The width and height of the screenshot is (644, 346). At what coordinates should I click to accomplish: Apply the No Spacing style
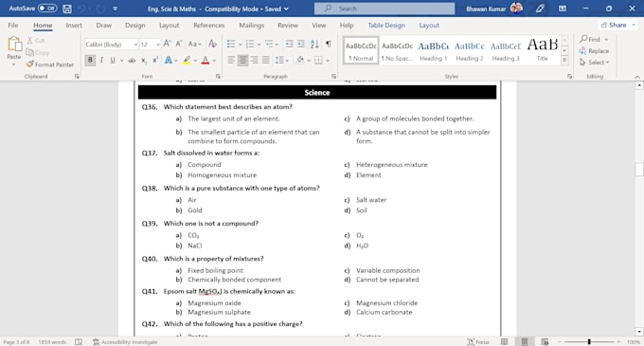pyautogui.click(x=397, y=51)
